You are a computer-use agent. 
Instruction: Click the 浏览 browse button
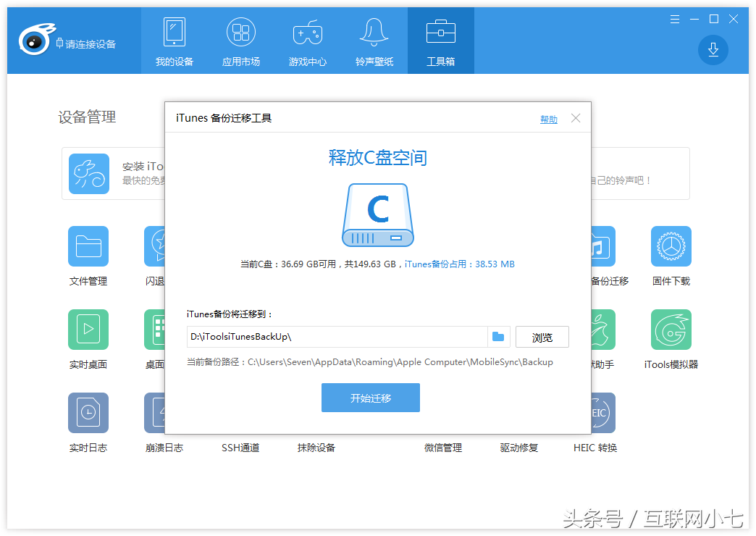coord(542,338)
